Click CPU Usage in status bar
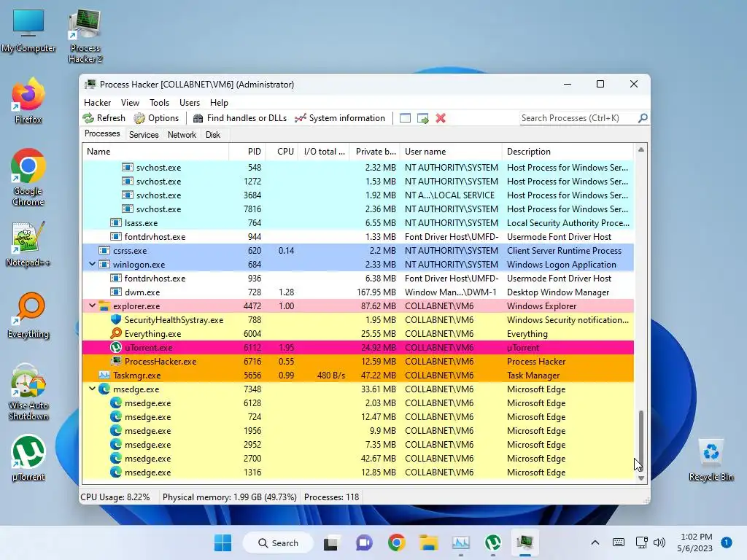This screenshot has height=560, width=747. coord(115,497)
